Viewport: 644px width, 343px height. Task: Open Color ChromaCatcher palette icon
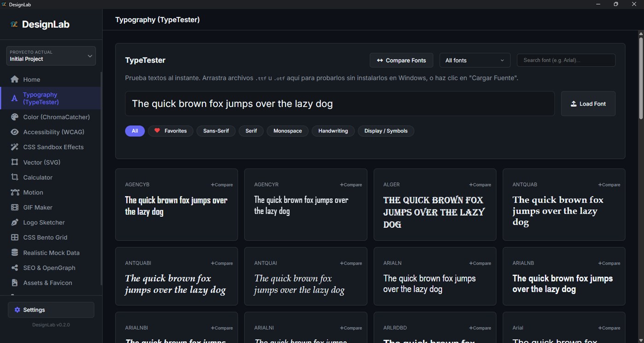[x=15, y=117]
